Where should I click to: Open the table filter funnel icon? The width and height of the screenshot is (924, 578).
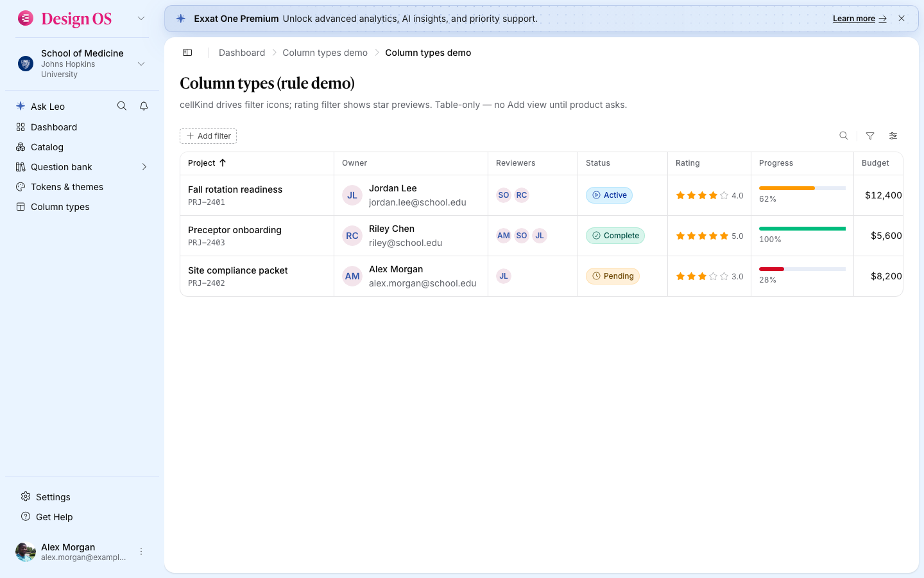[x=870, y=136]
